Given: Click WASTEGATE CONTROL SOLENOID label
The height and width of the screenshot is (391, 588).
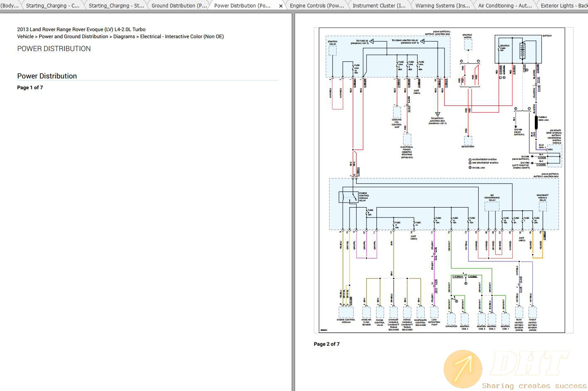Looking at the screenshot, I should [421, 323].
